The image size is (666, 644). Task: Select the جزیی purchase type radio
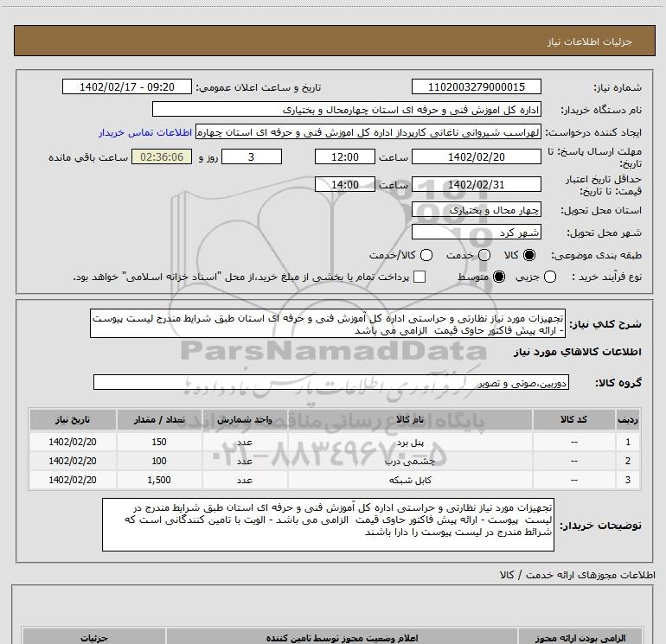click(550, 277)
